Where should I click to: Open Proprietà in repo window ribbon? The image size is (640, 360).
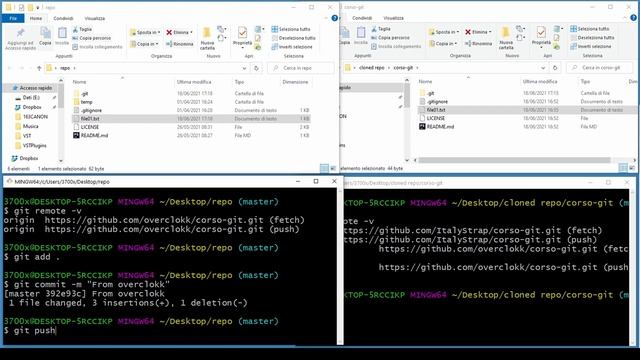[242, 37]
